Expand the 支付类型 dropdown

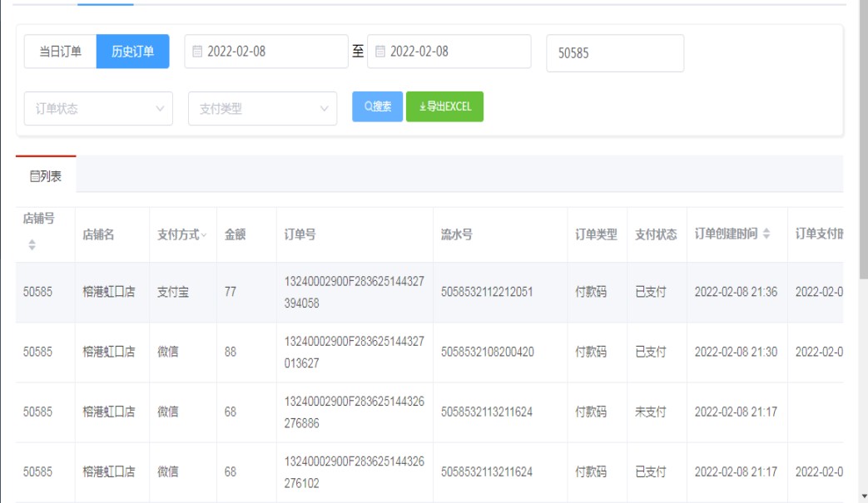point(263,109)
